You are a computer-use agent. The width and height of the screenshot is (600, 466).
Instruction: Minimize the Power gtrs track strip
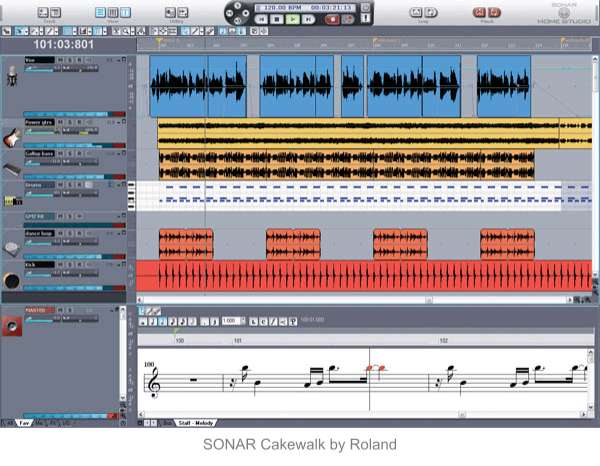tap(119, 122)
